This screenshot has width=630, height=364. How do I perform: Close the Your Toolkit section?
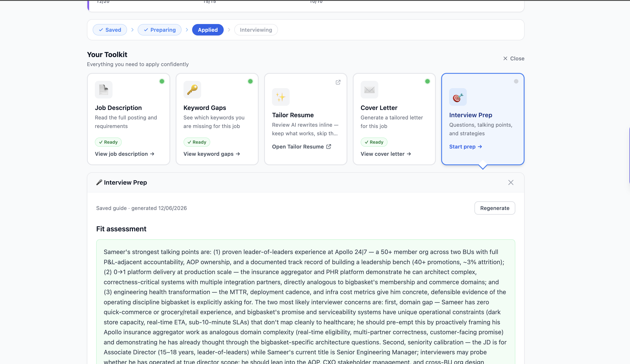click(x=514, y=58)
